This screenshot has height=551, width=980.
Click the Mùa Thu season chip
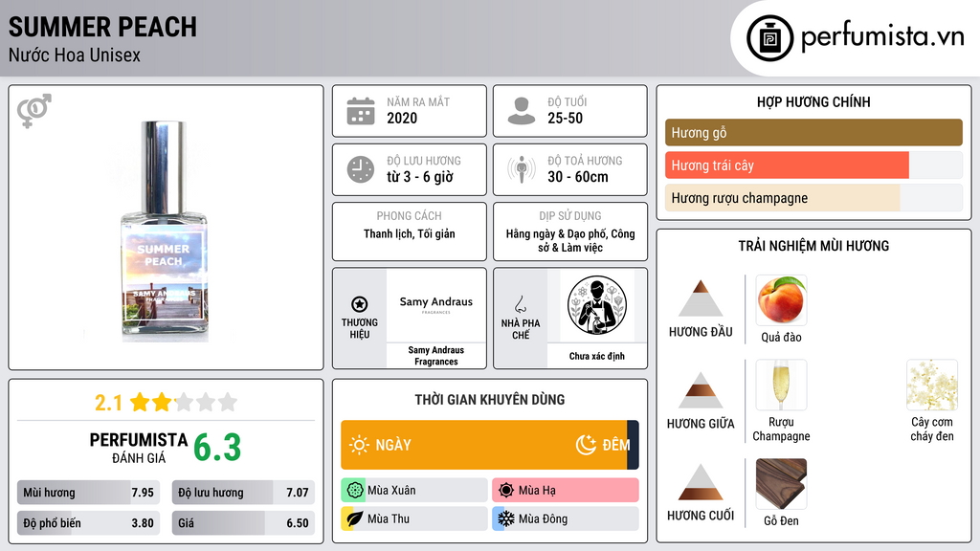point(414,519)
